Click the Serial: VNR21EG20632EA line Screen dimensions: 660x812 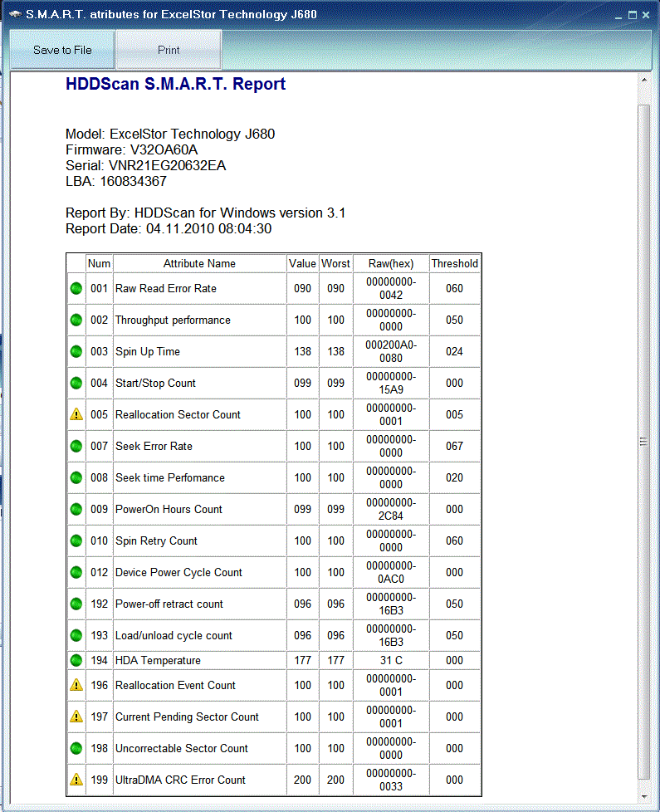point(145,166)
